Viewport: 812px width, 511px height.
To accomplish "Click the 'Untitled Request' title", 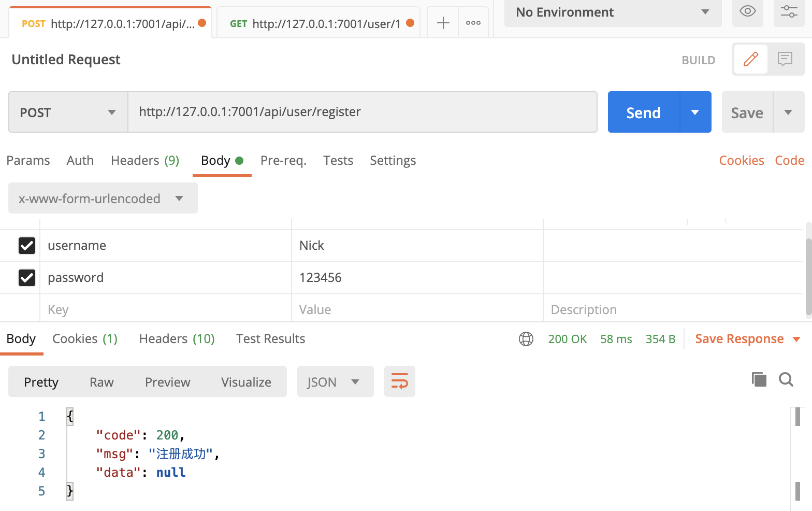I will point(66,60).
